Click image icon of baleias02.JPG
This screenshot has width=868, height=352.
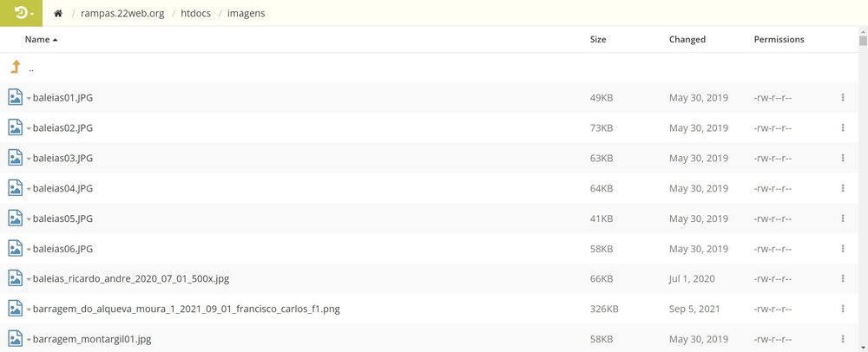(x=16, y=127)
